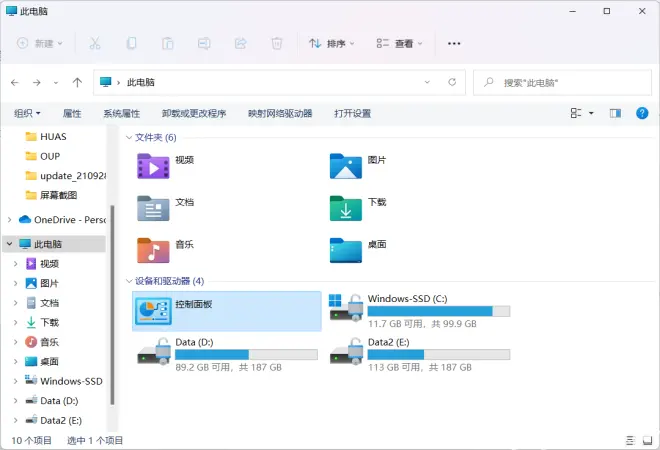Viewport: 660px width, 450px height.
Task: Click the Cut scissors icon
Action: [x=95, y=43]
